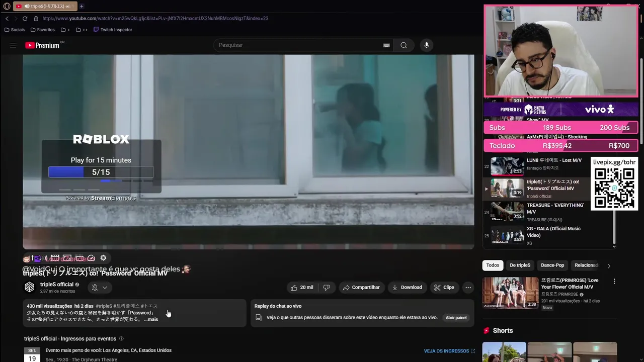Screen dimensions: 644x362
Task: Click the Compartilhar share button
Action: coord(361,288)
